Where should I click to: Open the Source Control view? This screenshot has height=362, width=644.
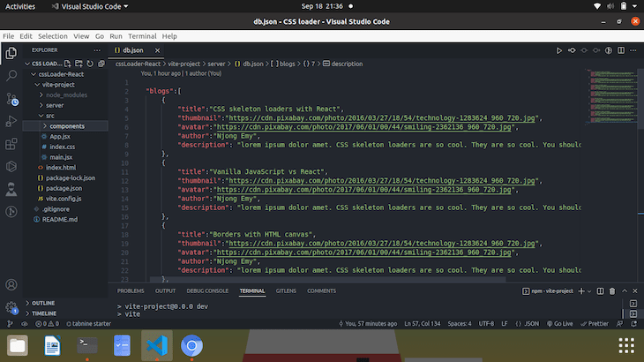coord(11,99)
